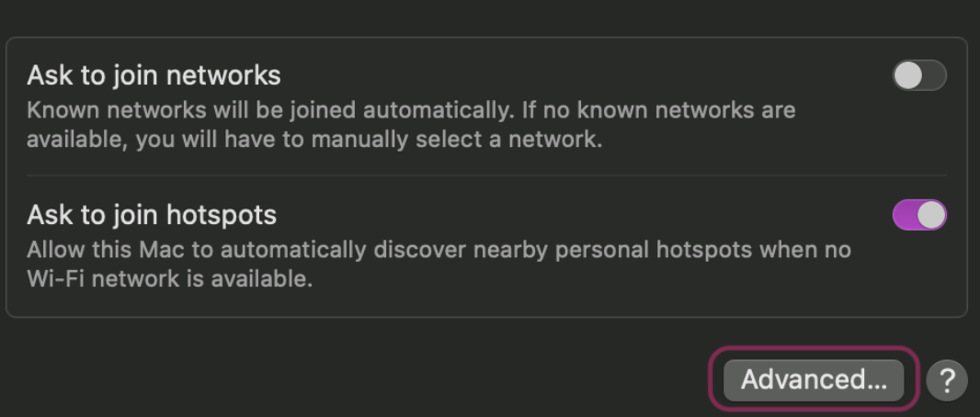Image resolution: width=980 pixels, height=417 pixels.
Task: Turn off automatic hotspot discovery prompt toggle
Action: [x=918, y=216]
